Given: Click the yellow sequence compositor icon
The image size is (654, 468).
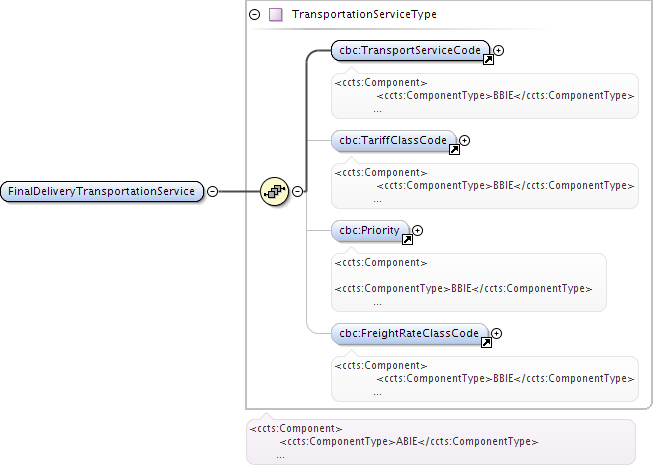Looking at the screenshot, I should click(274, 191).
